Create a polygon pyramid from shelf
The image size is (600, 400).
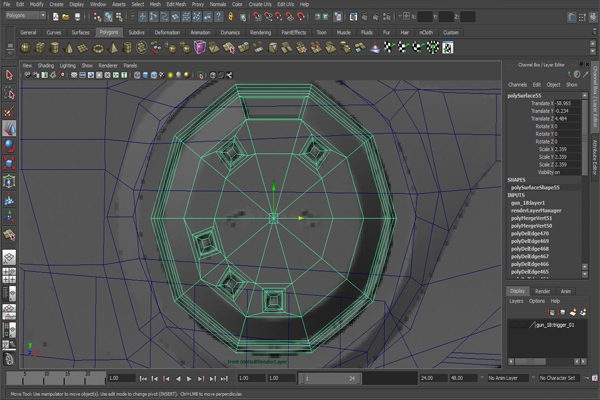click(113, 48)
